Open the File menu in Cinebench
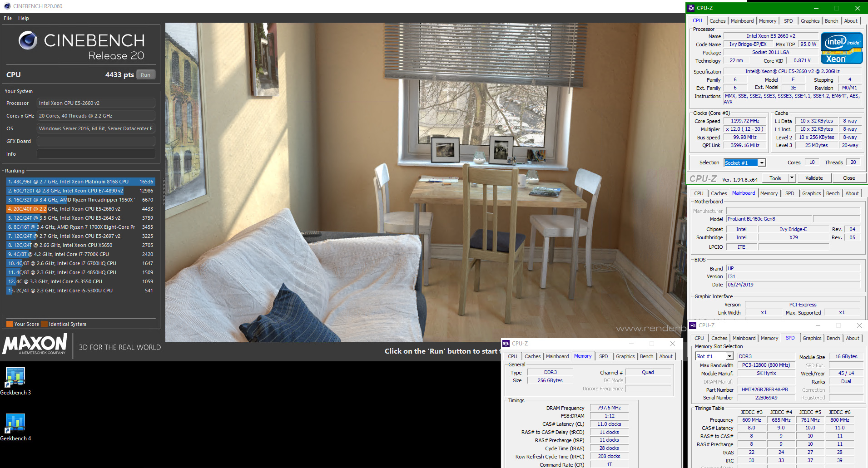Screen dimensions: 868x468 point(8,18)
